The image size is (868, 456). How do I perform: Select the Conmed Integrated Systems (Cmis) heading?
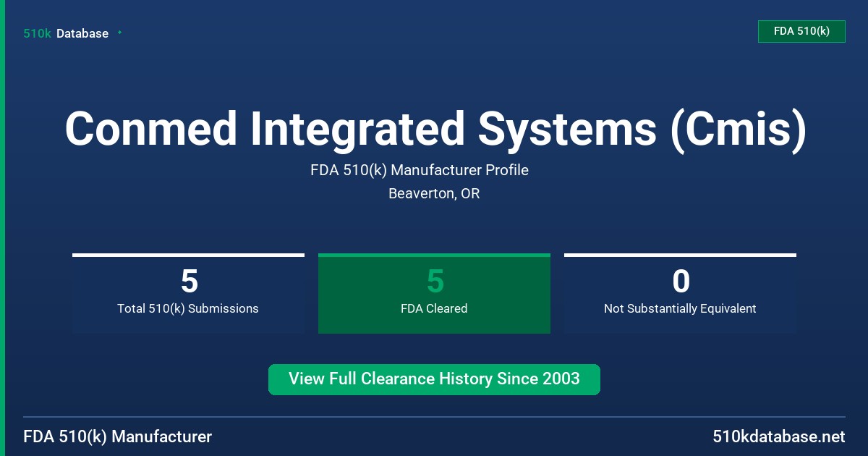[435, 129]
